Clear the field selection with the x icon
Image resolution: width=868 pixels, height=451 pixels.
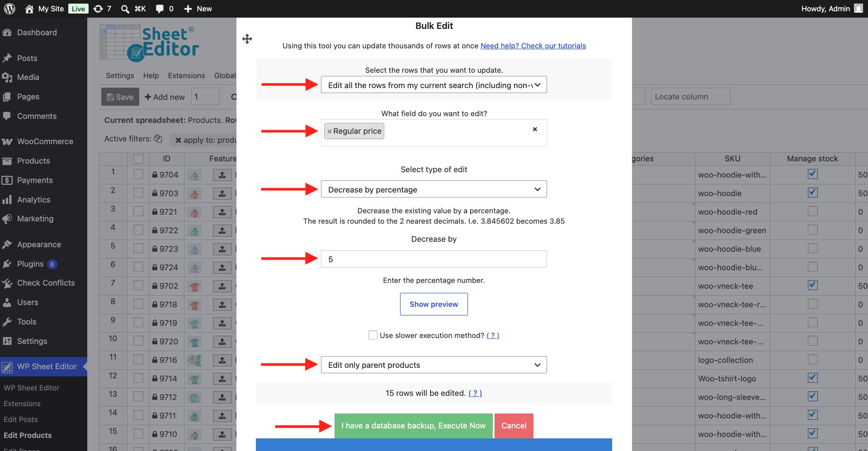click(x=535, y=129)
